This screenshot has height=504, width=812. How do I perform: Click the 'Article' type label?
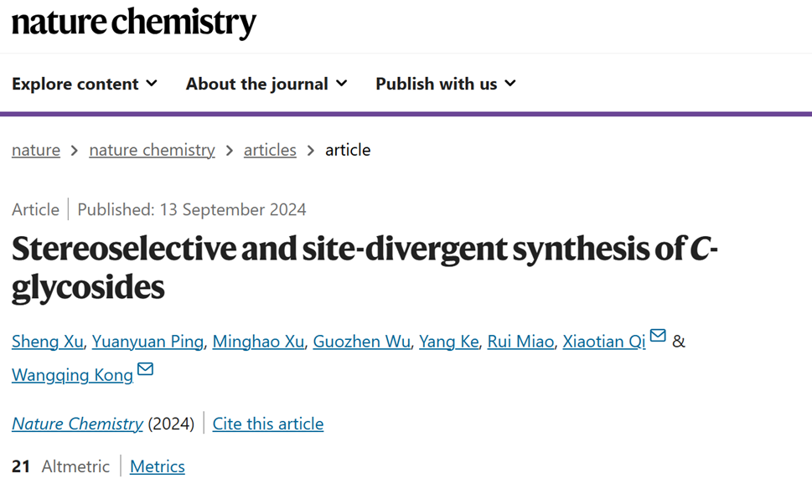tap(36, 209)
